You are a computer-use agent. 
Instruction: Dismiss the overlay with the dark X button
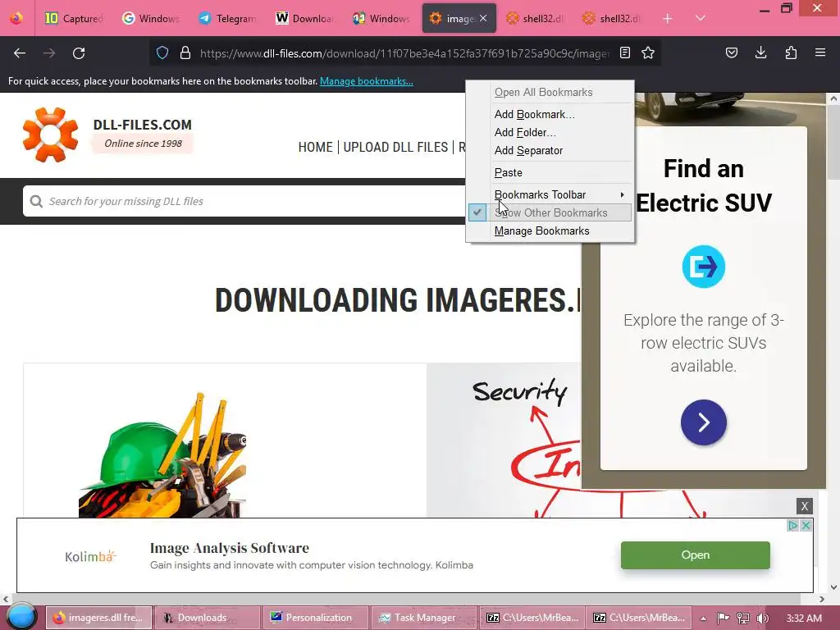804,506
